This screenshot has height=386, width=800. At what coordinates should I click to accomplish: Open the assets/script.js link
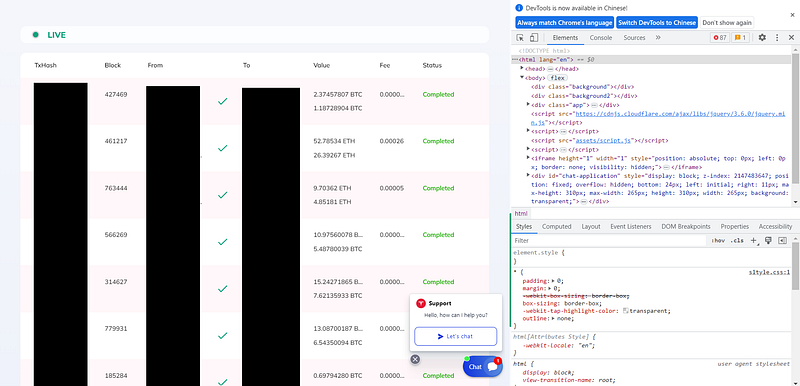(x=603, y=140)
